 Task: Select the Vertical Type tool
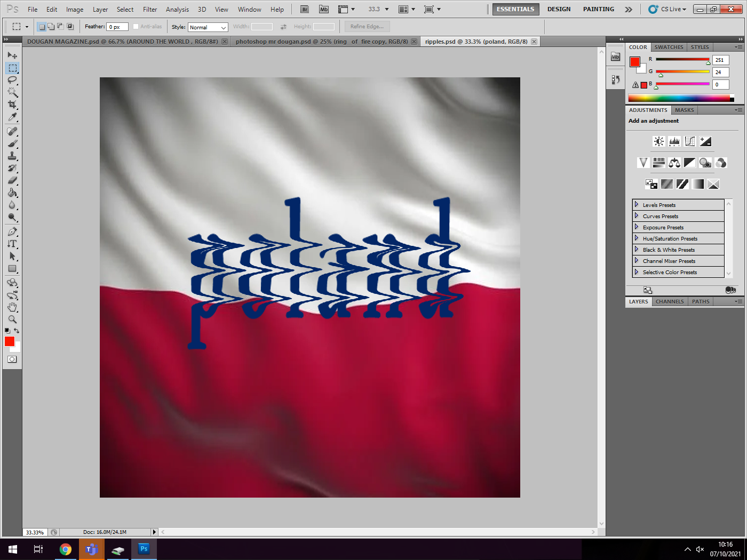click(x=12, y=244)
